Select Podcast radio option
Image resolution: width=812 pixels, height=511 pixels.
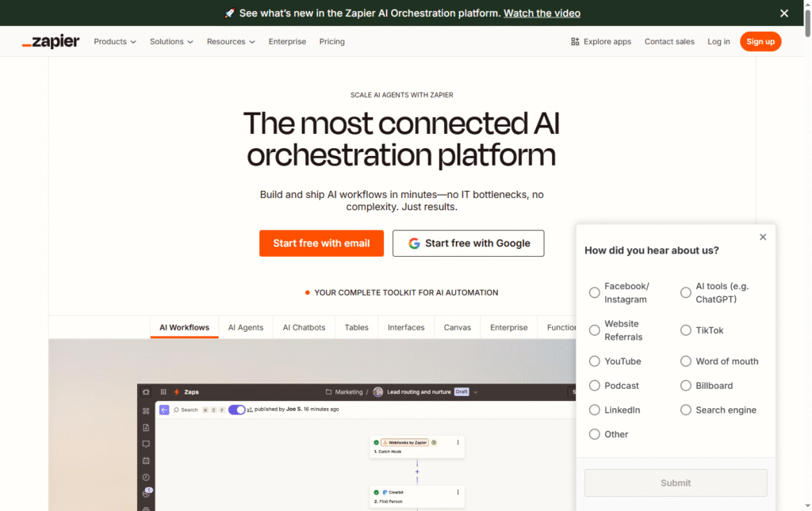pyautogui.click(x=595, y=385)
